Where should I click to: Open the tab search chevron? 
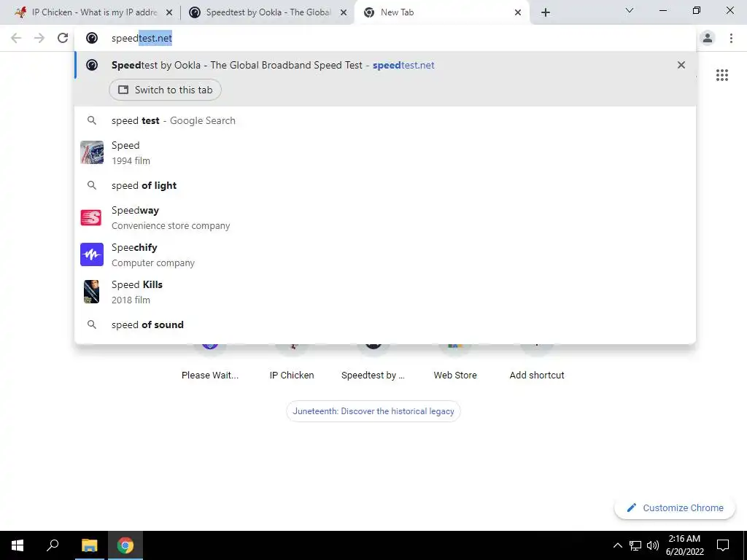coord(630,10)
